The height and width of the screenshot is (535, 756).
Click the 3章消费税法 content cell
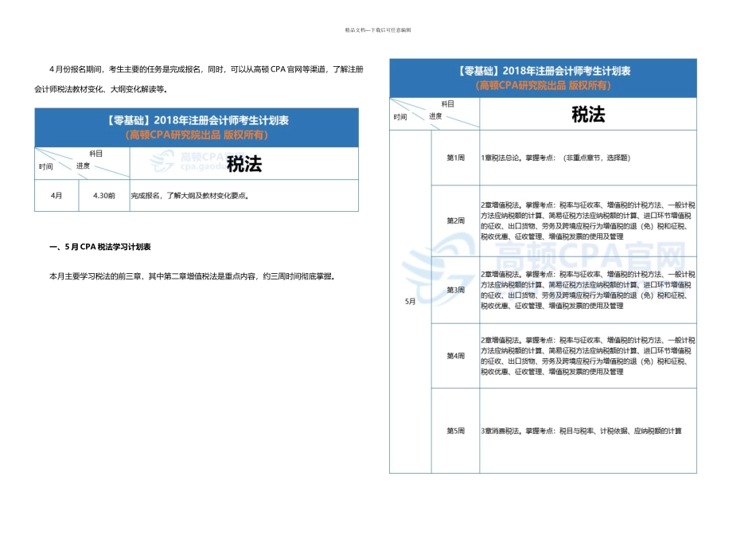pyautogui.click(x=588, y=431)
